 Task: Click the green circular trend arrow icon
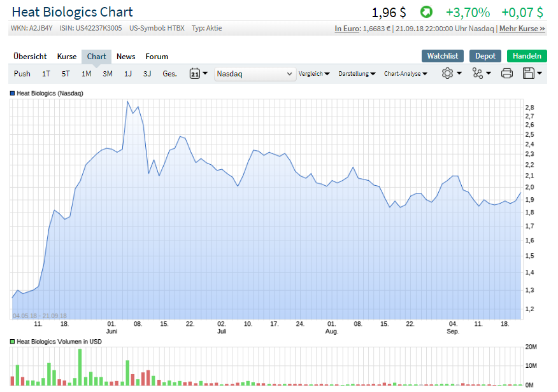(x=427, y=11)
